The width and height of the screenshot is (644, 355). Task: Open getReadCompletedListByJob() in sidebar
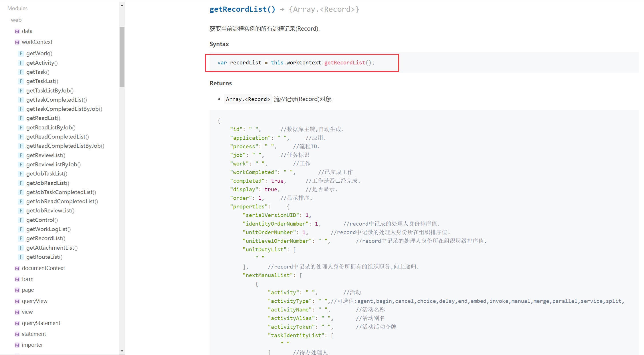65,146
